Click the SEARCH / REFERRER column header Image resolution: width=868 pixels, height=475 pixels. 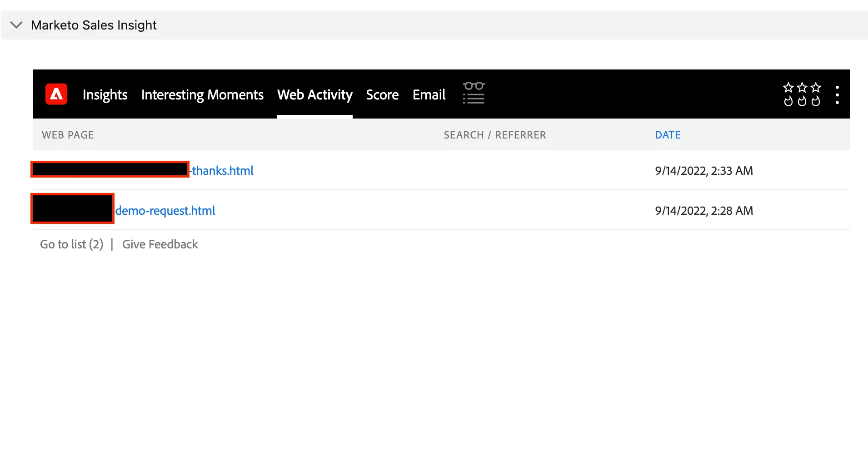[495, 135]
